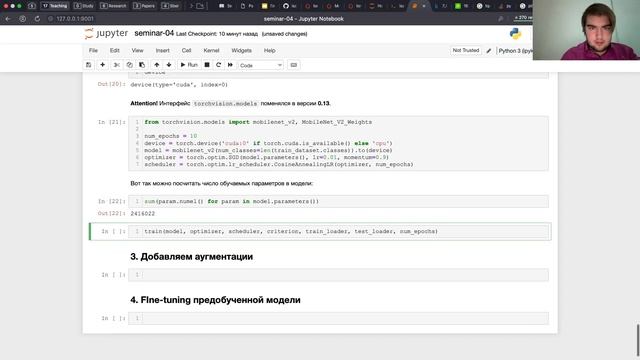Paste cells below icon in toolbar

(142, 65)
